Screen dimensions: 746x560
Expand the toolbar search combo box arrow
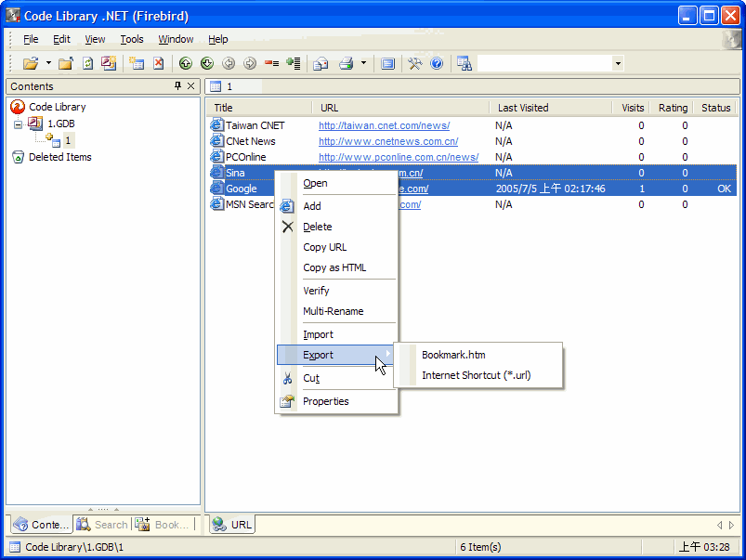point(618,63)
